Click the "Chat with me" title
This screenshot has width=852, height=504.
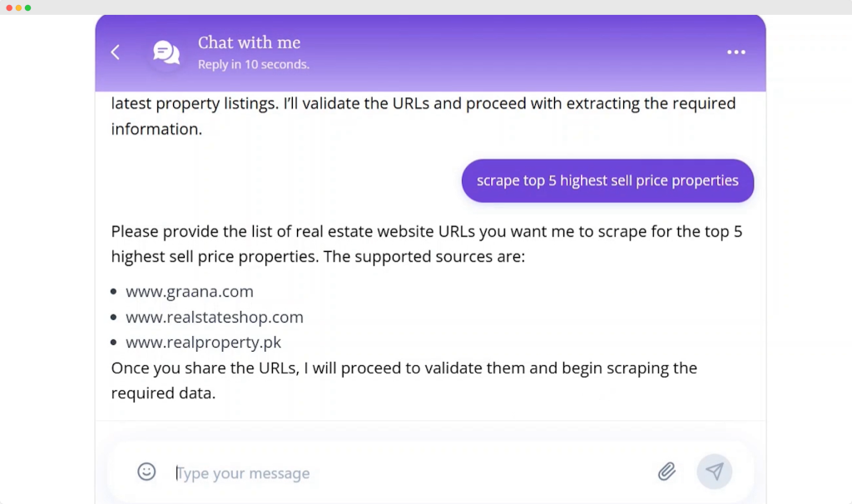pyautogui.click(x=249, y=42)
